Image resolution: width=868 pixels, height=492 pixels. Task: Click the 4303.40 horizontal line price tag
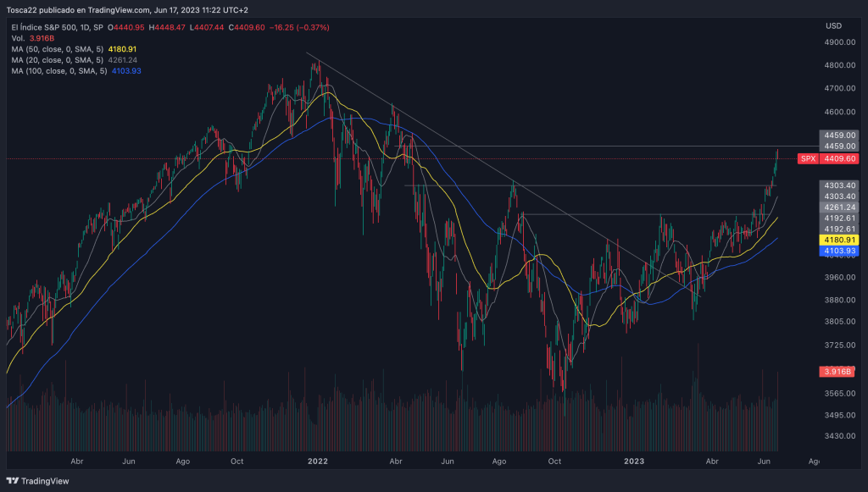point(840,185)
